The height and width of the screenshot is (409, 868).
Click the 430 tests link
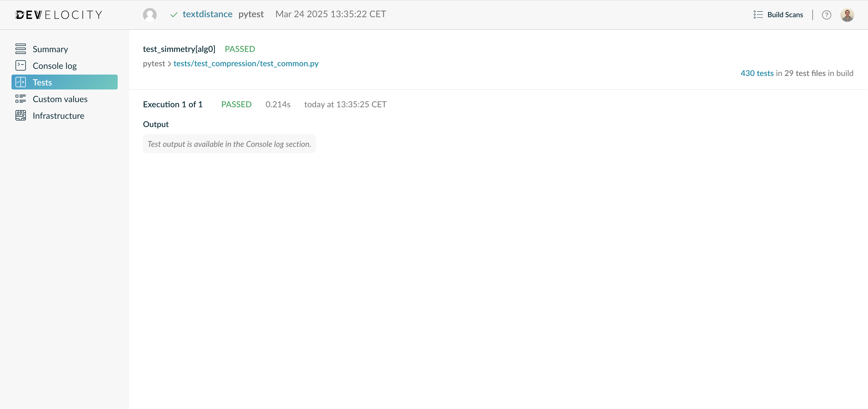757,73
